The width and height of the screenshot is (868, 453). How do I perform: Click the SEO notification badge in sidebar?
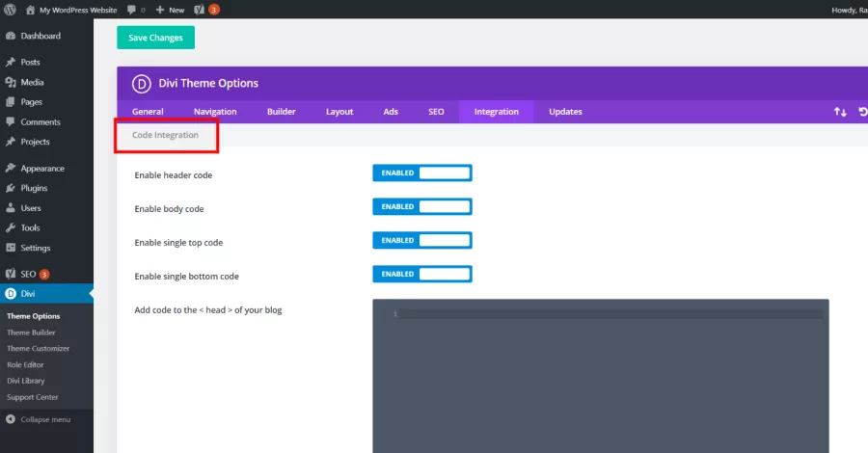pyautogui.click(x=44, y=275)
